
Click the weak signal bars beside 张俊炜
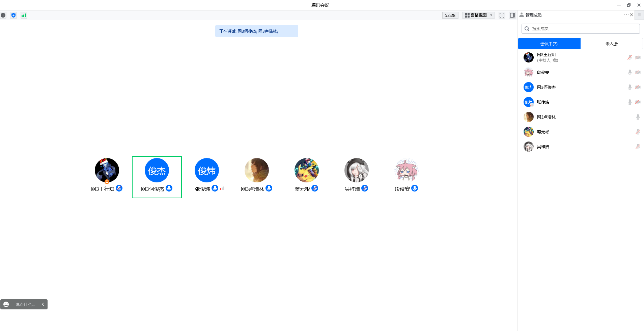click(x=222, y=188)
